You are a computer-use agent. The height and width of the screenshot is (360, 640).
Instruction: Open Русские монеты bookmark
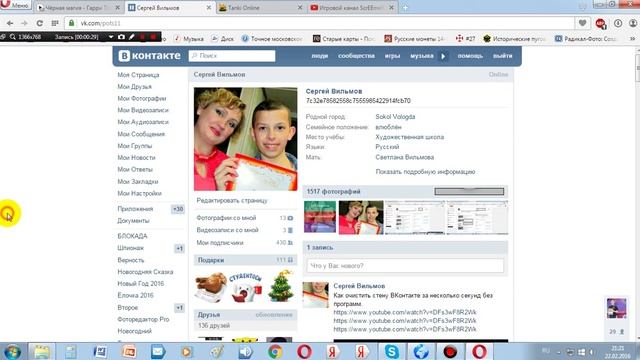(415, 39)
